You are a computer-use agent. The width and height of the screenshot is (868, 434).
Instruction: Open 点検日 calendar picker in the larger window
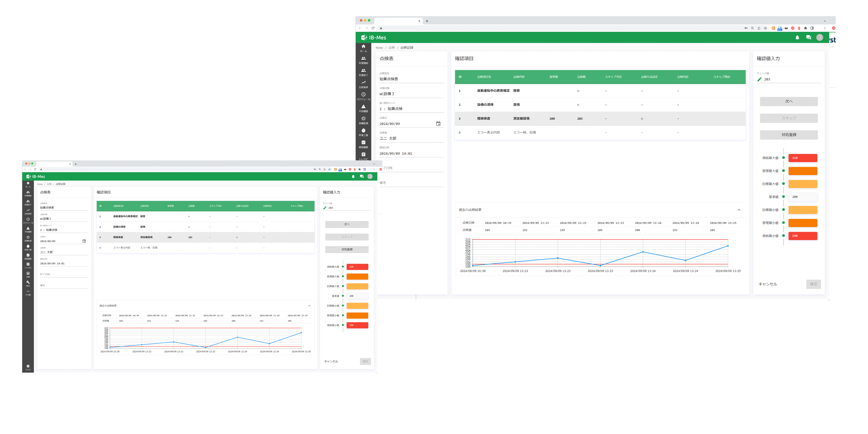tap(438, 124)
